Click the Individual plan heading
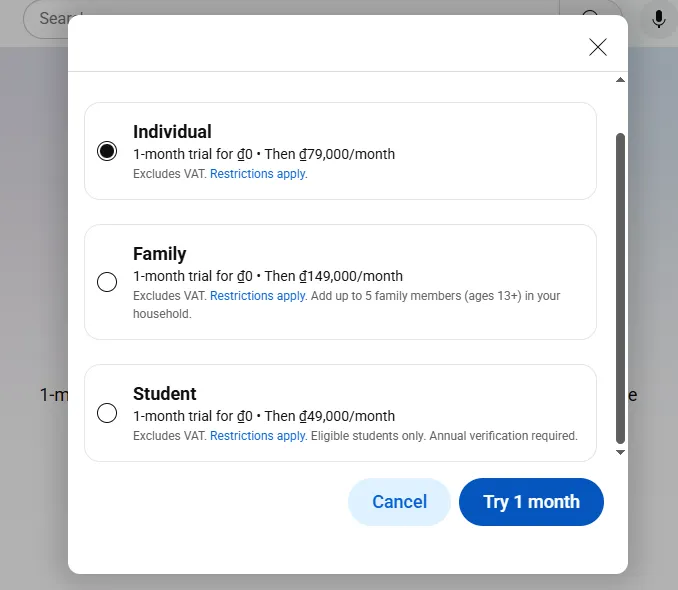Image resolution: width=678 pixels, height=590 pixels. [x=172, y=132]
